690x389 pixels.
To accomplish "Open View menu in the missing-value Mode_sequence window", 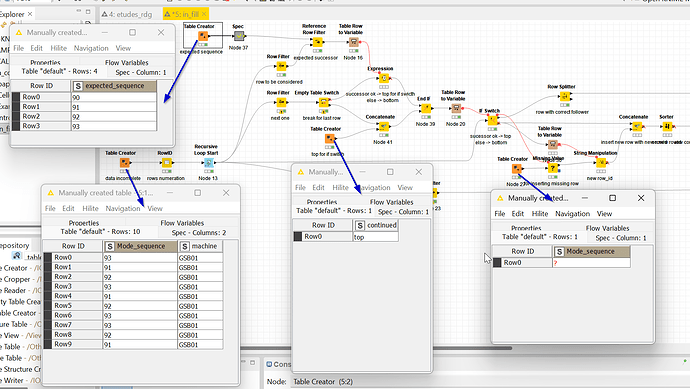I will point(604,213).
